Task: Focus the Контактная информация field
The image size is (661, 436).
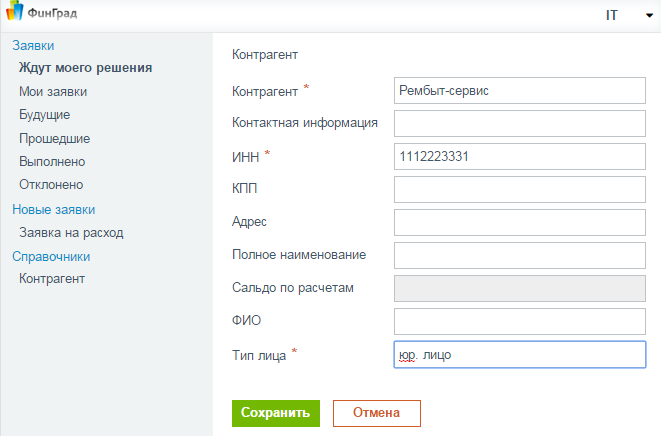Action: tap(520, 124)
